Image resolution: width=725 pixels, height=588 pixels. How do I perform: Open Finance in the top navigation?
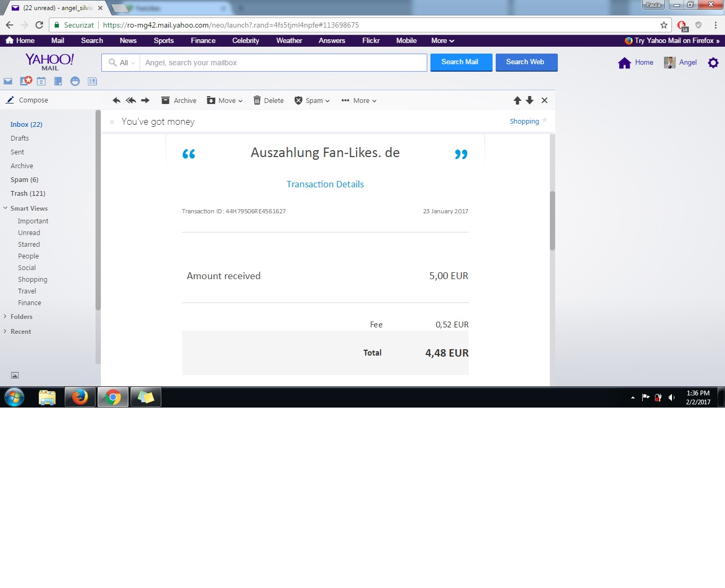203,40
